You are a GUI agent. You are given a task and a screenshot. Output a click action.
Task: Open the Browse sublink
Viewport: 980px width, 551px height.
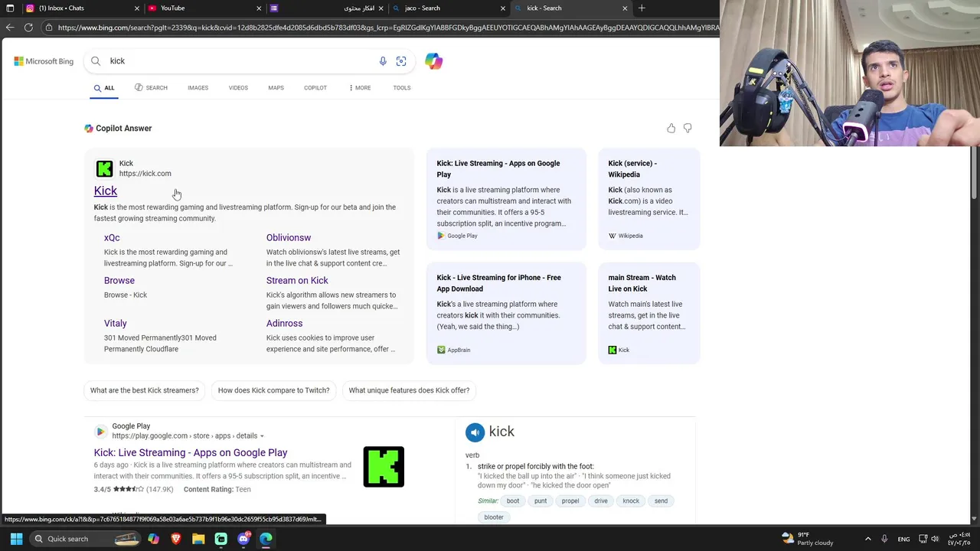click(x=119, y=281)
